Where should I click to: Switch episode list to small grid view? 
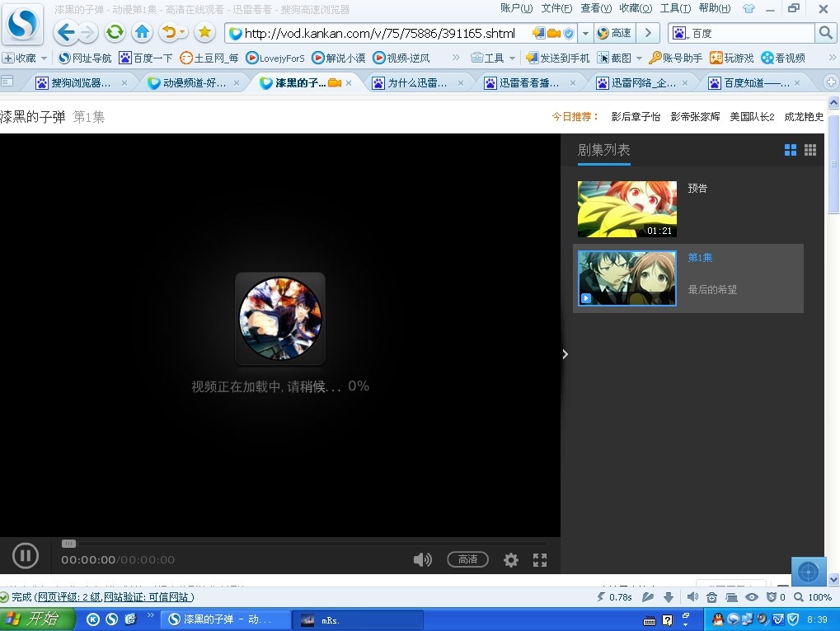809,150
